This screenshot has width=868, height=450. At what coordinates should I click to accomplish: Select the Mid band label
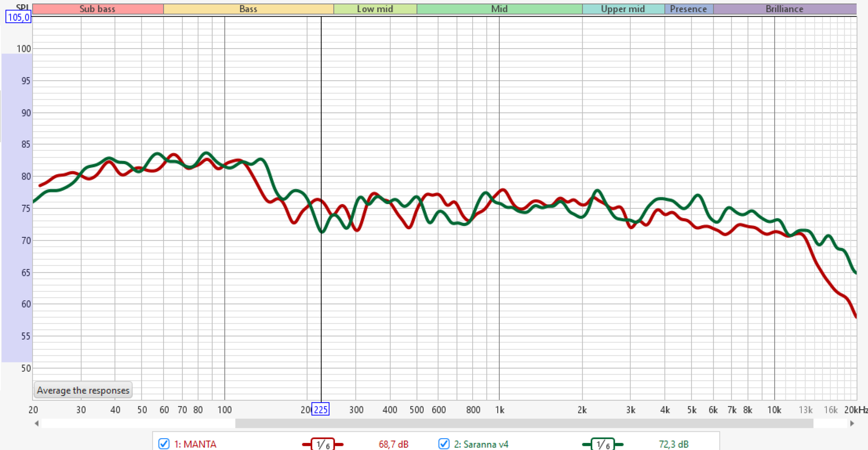499,9
